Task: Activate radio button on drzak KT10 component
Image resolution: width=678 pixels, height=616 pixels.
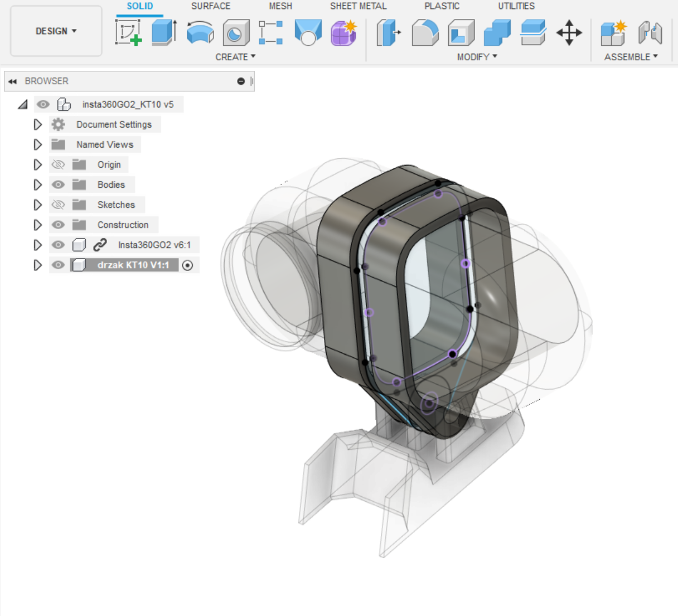Action: [x=188, y=265]
